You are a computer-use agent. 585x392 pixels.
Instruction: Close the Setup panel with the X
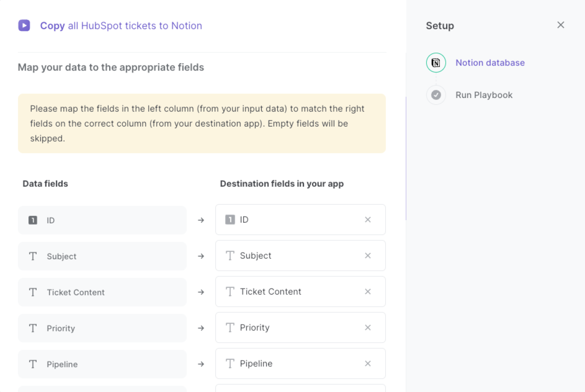(x=561, y=25)
